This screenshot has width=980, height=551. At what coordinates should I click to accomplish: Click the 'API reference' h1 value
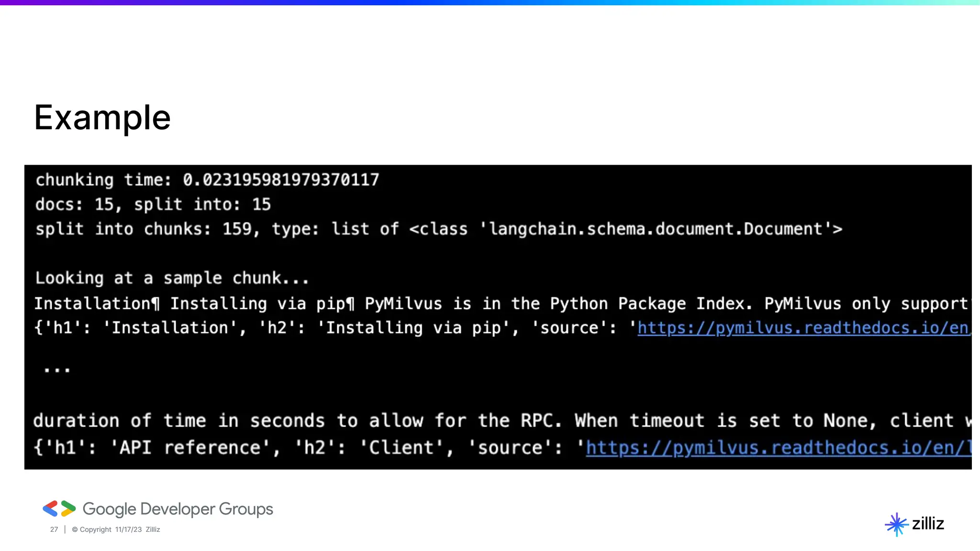(x=190, y=448)
